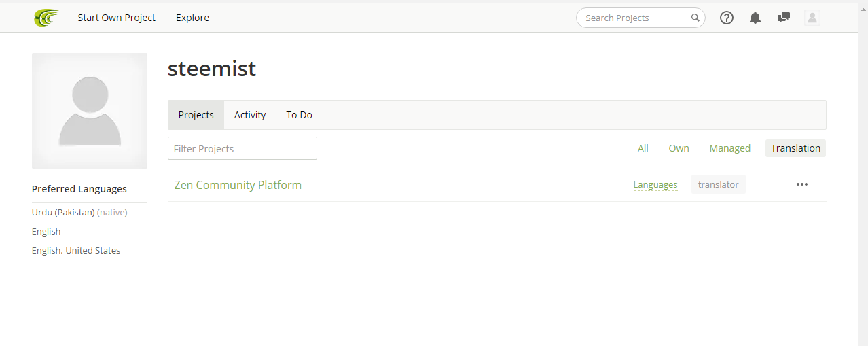Open the help question mark icon
The width and height of the screenshot is (868, 346).
[x=727, y=18]
